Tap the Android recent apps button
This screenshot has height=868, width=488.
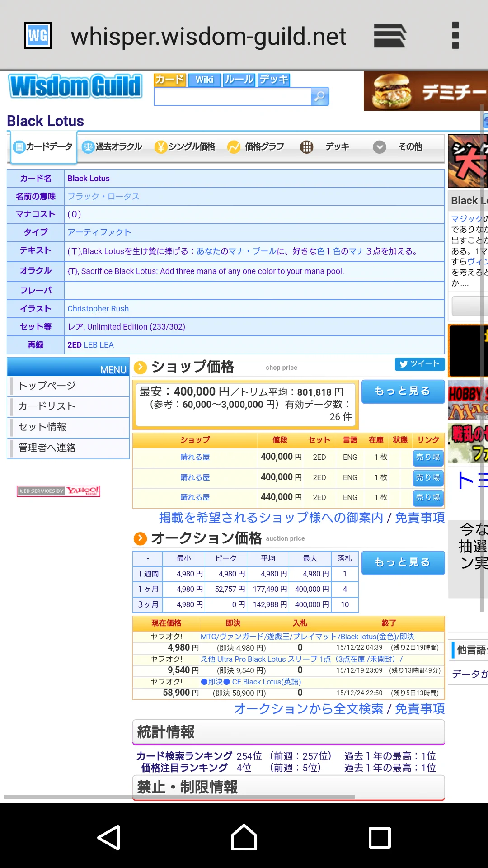(x=380, y=837)
